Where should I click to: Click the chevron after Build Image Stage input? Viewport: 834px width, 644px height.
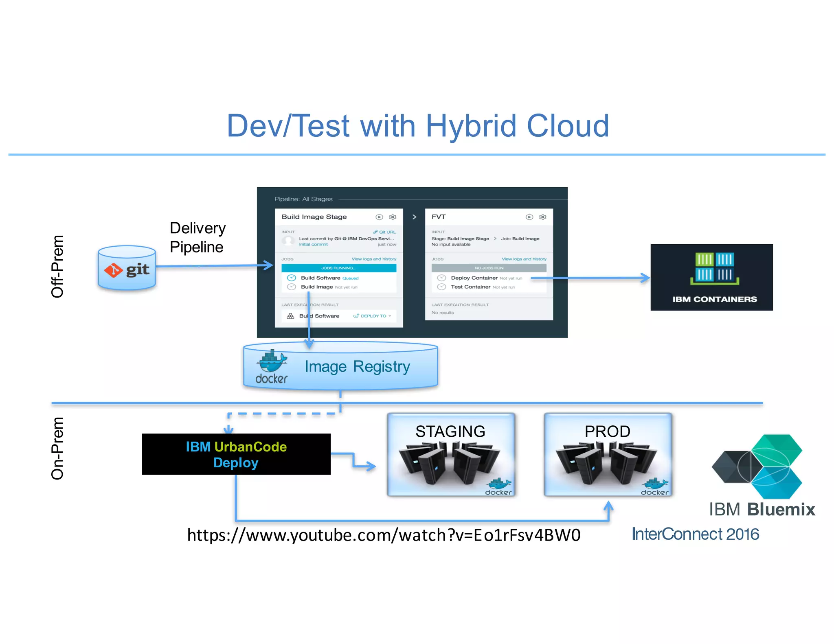(x=495, y=239)
